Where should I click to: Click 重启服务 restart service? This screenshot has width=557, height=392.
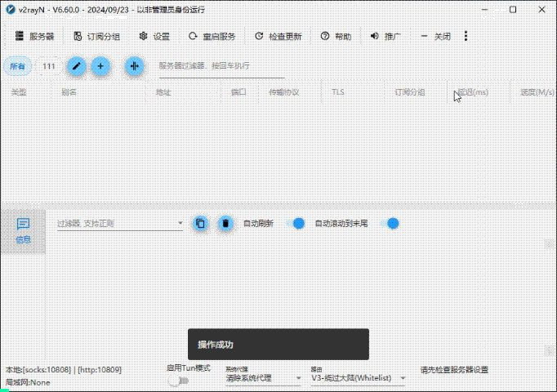tap(212, 36)
